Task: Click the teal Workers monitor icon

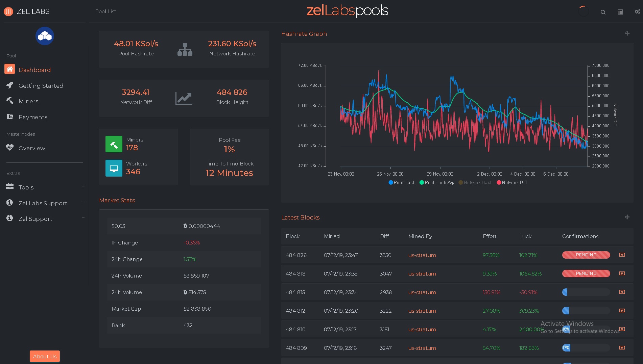Action: (114, 168)
